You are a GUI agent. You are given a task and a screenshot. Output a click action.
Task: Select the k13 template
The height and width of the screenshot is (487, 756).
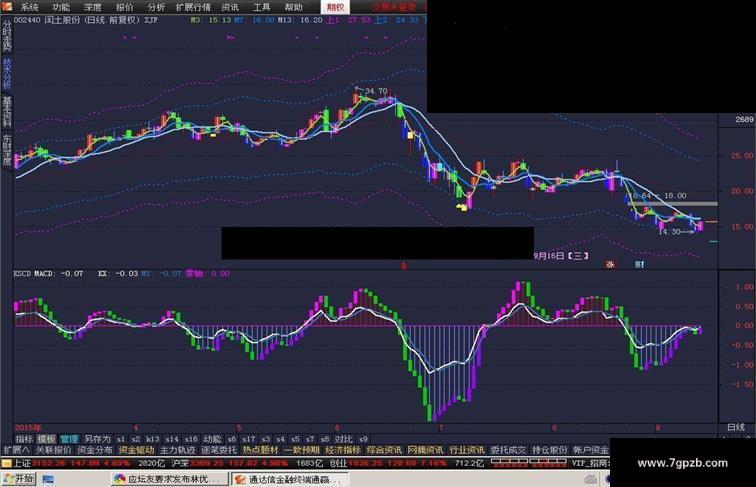[x=153, y=439]
